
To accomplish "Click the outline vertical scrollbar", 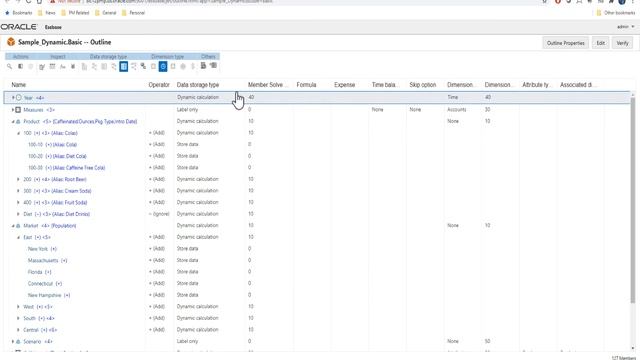I will tap(633, 200).
